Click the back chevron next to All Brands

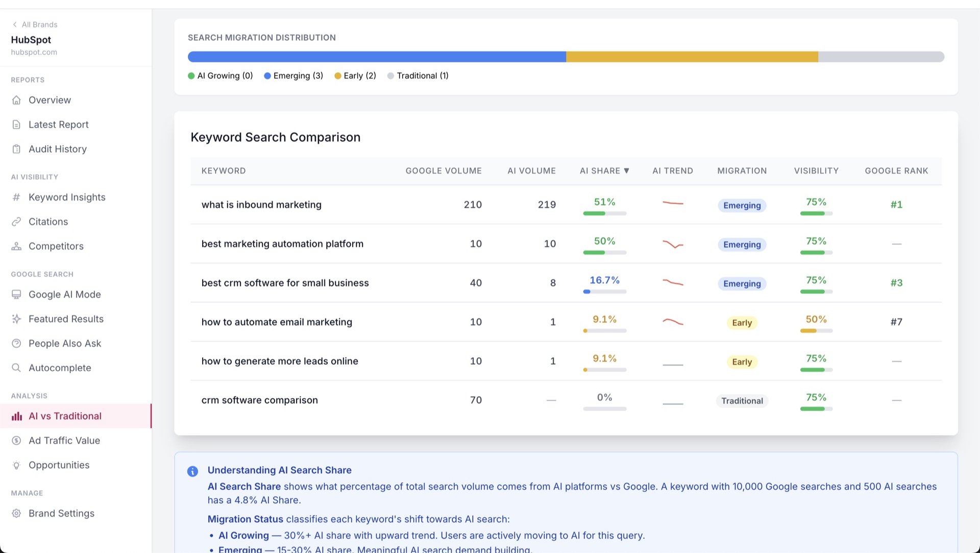click(15, 24)
